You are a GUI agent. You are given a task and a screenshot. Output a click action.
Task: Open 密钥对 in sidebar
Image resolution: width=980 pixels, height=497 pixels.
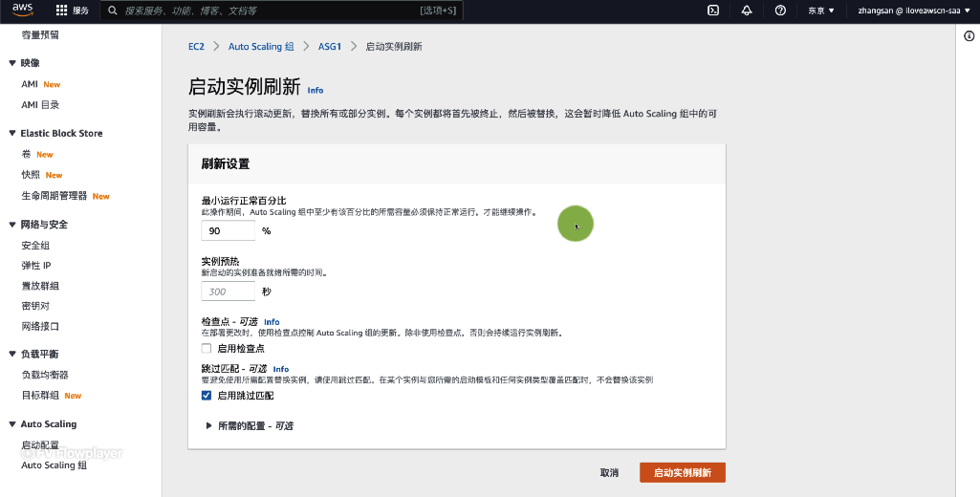tap(35, 306)
